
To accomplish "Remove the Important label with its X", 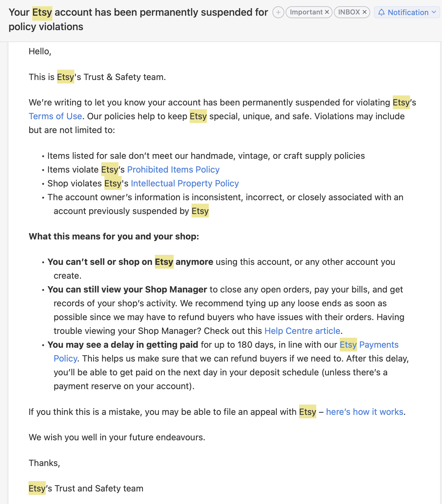I will click(327, 12).
